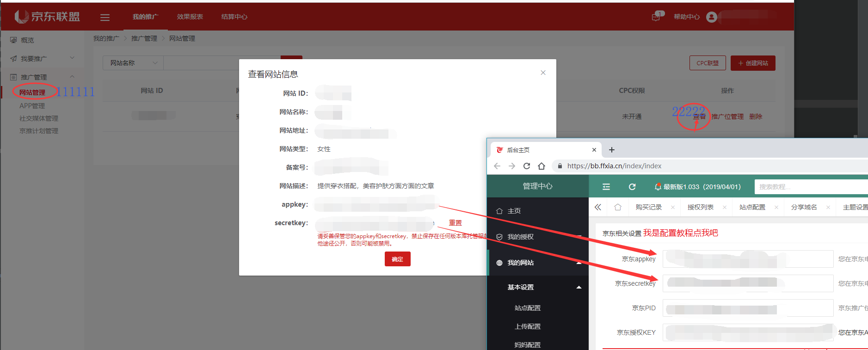
Task: Open 站点配置 in admin sidebar
Action: coord(528,308)
